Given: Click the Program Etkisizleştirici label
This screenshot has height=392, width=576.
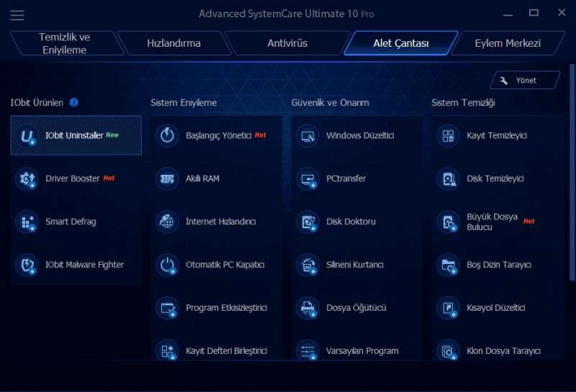Looking at the screenshot, I should click(x=226, y=308).
